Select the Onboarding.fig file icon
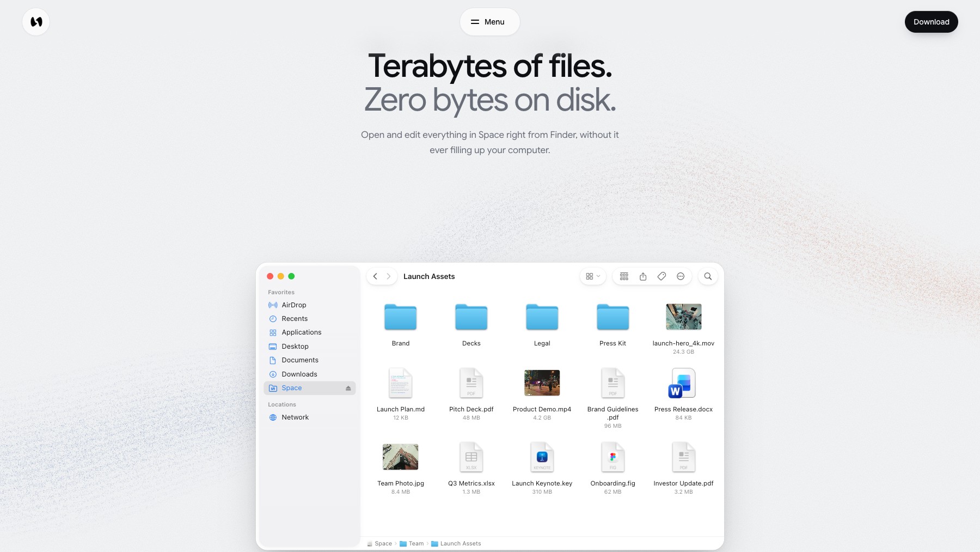The width and height of the screenshot is (980, 552). pos(613,457)
